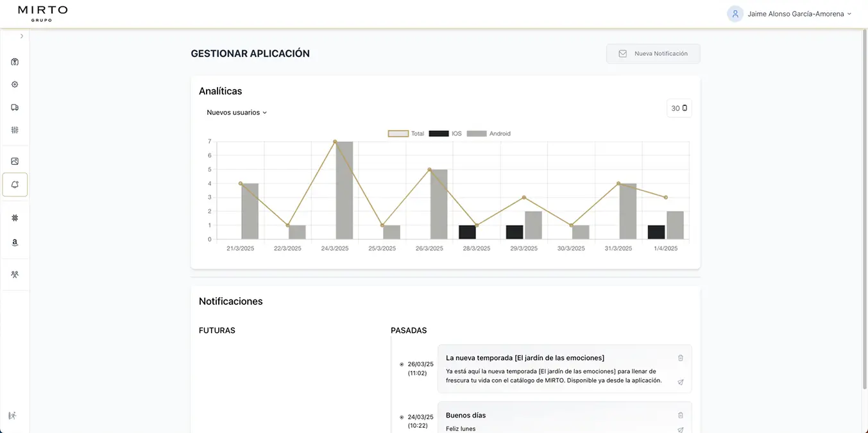The width and height of the screenshot is (868, 433).
Task: Click the page vertical scrollbar
Action: [x=864, y=208]
